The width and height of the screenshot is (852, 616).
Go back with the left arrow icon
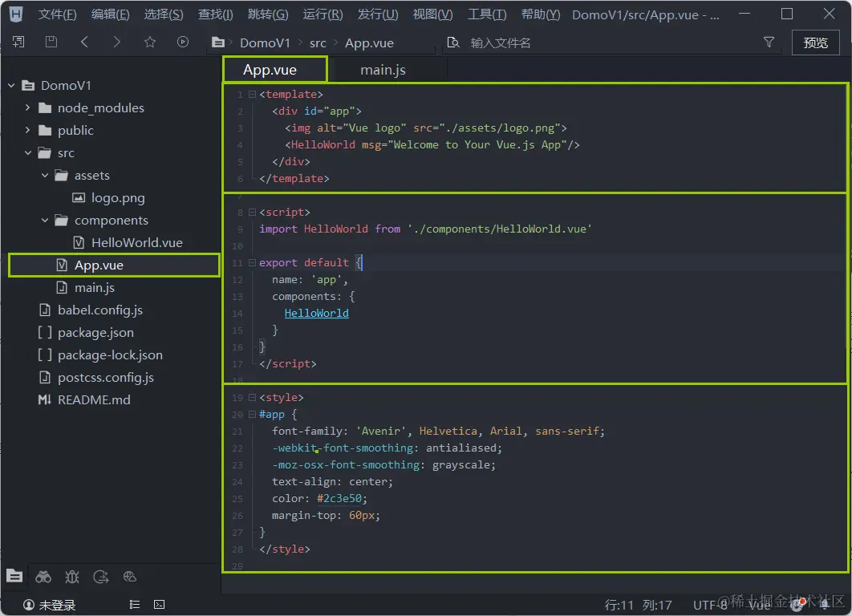84,42
